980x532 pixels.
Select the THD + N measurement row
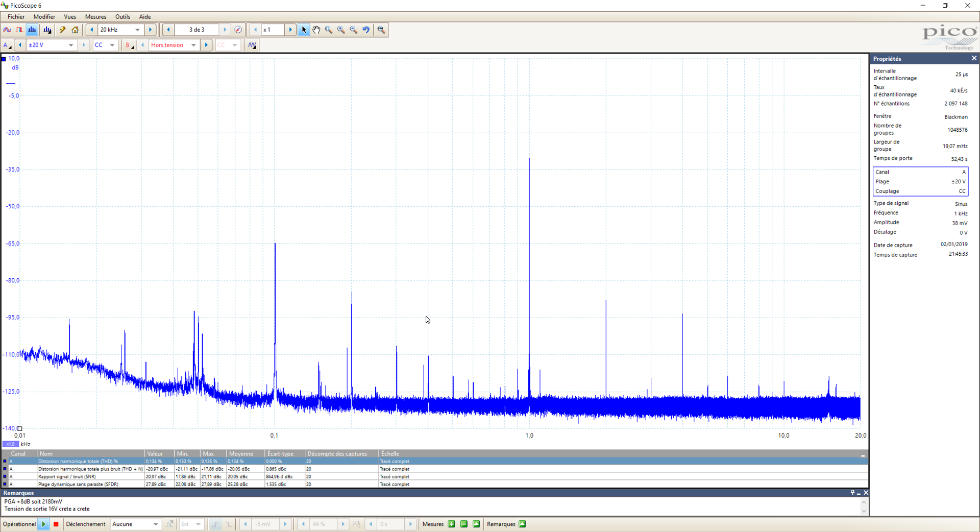[435, 469]
